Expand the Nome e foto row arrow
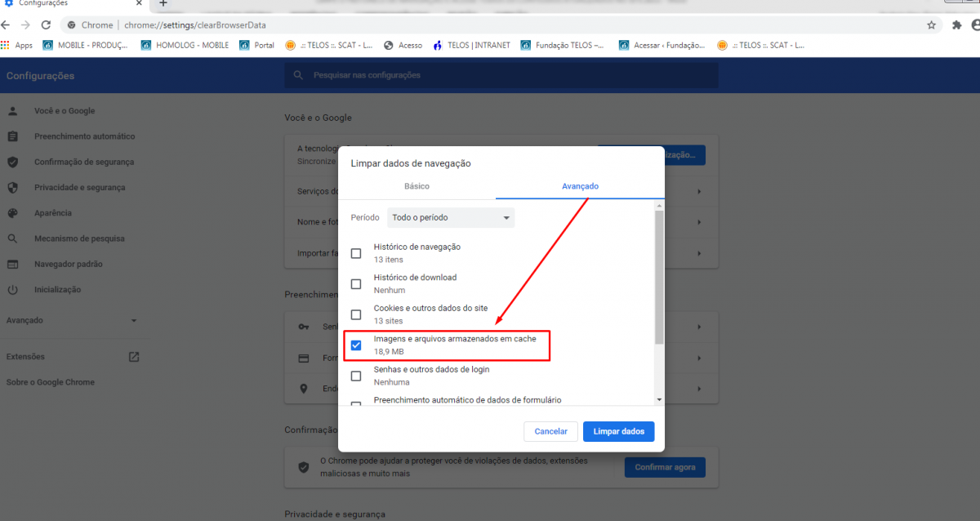This screenshot has height=521, width=980. point(700,222)
